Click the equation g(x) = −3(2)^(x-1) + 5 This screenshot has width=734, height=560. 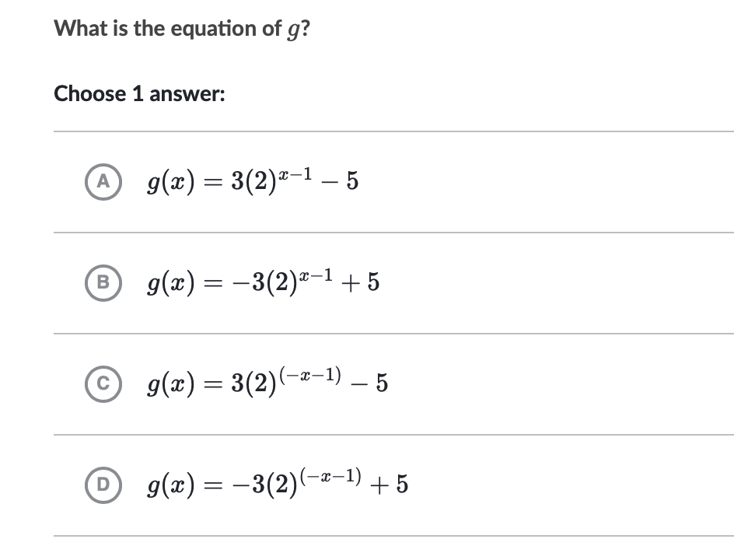coord(260,283)
